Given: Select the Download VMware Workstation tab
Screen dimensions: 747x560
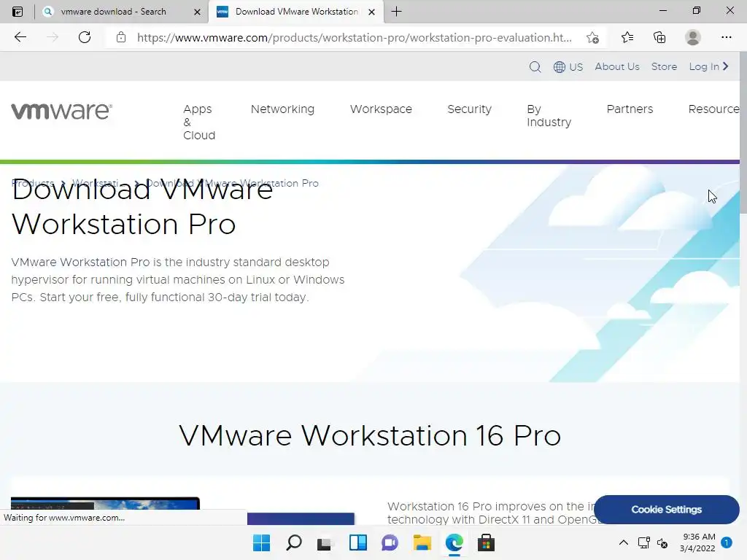Looking at the screenshot, I should coord(295,12).
